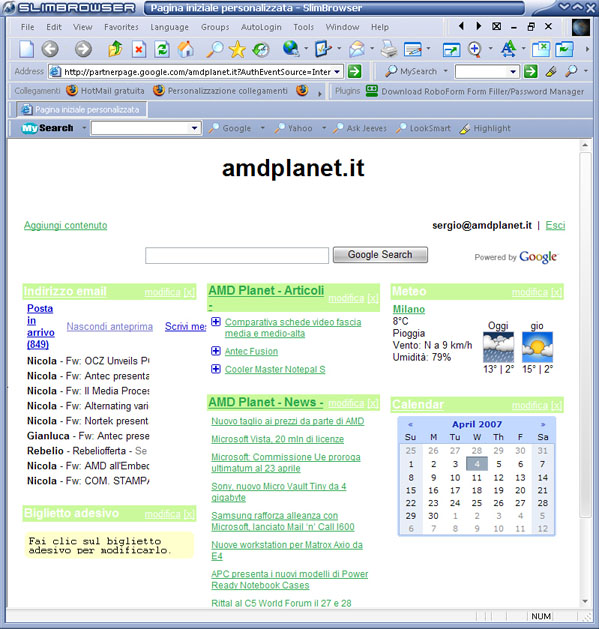599x629 pixels.
Task: Click the Google Search button
Action: (x=380, y=255)
